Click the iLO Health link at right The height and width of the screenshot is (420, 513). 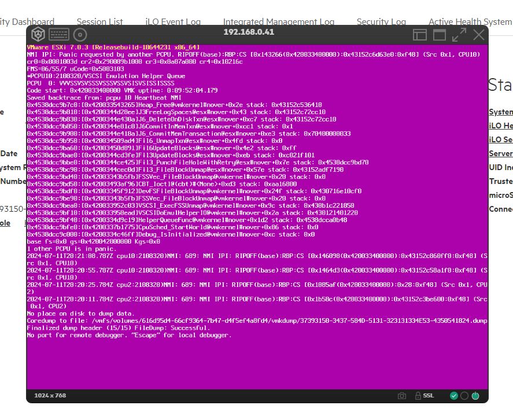(x=501, y=126)
